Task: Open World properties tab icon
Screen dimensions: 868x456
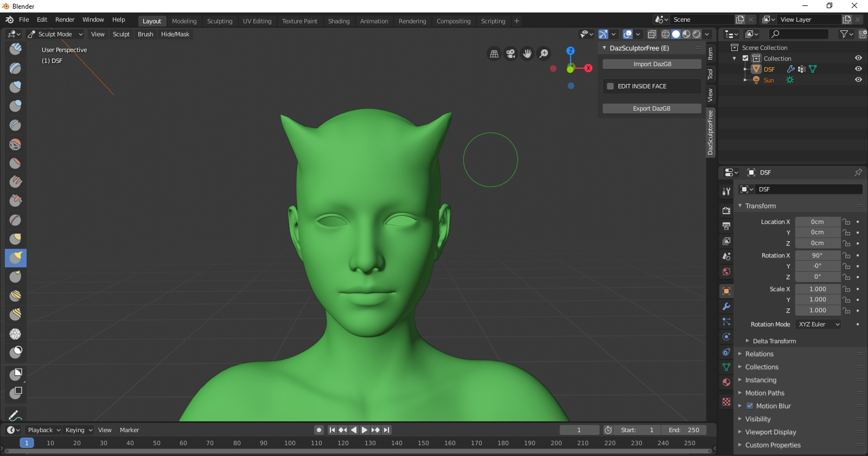Action: click(x=726, y=272)
